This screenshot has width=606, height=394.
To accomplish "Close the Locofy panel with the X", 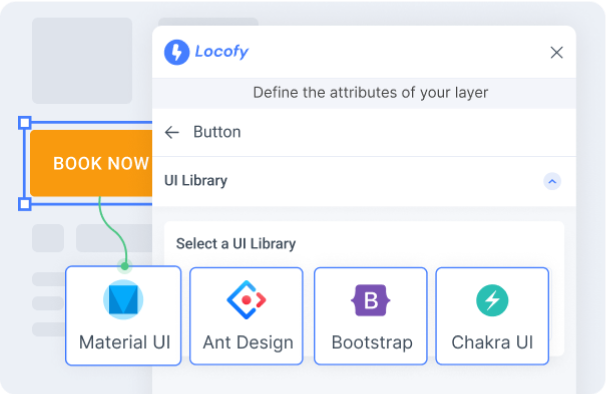I will pos(557,53).
